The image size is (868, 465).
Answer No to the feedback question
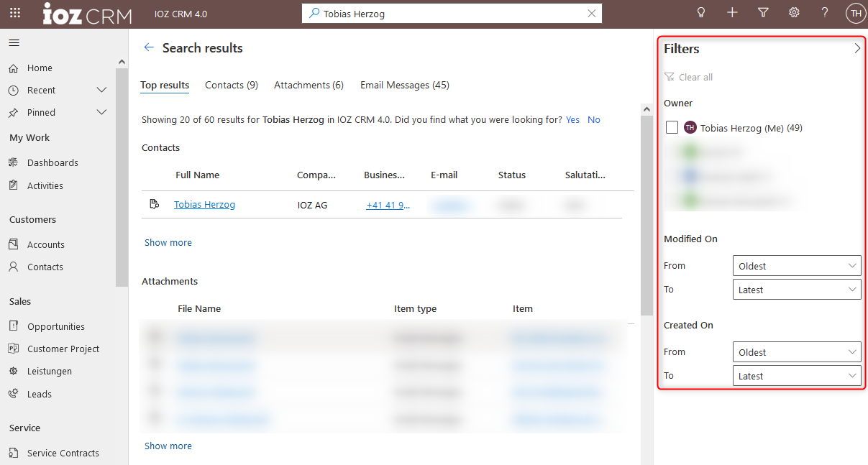click(x=594, y=120)
